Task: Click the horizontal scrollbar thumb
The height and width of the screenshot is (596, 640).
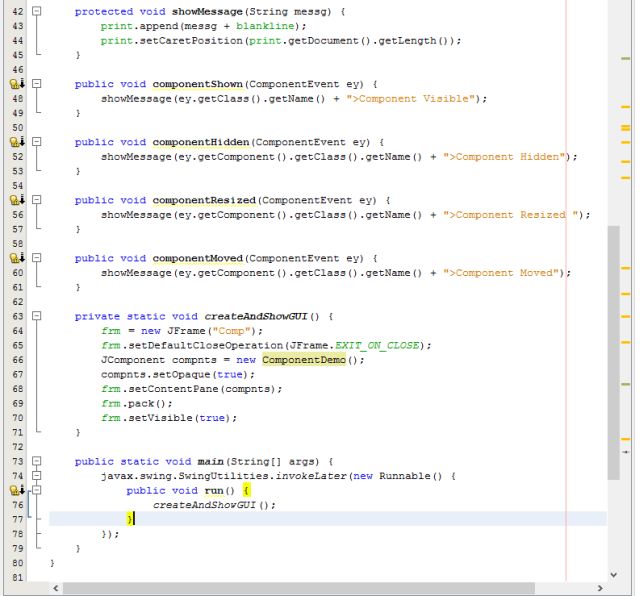Action: click(298, 588)
